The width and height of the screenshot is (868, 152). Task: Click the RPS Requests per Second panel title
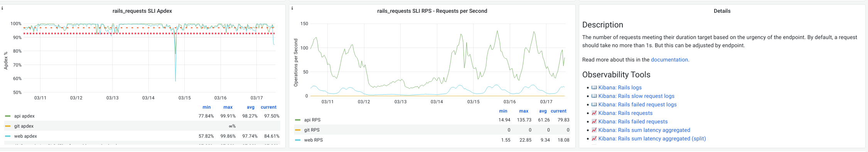[x=432, y=11]
